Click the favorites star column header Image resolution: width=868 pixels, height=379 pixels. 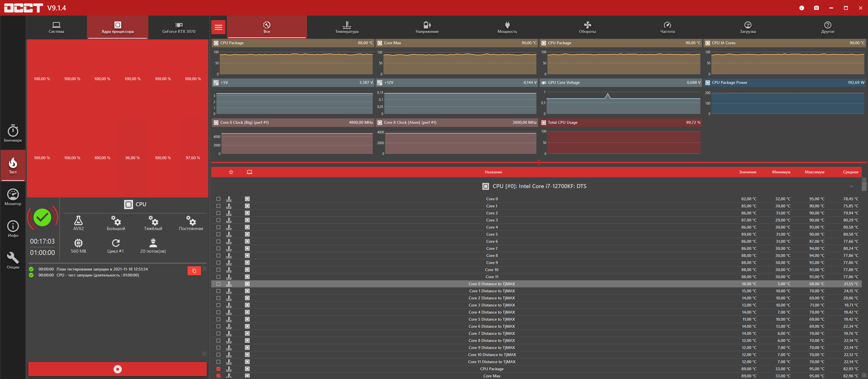(231, 172)
